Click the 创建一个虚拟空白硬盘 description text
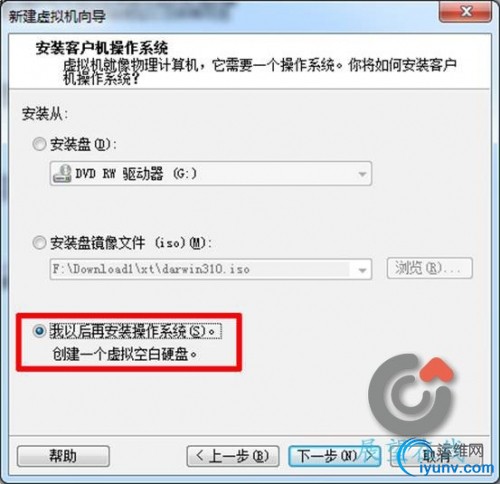Screen dimensions: 500x484 tap(125, 354)
